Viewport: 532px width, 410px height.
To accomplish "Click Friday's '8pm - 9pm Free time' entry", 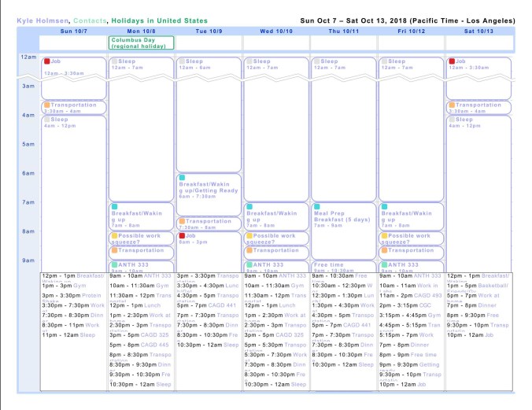I will pyautogui.click(x=408, y=355).
